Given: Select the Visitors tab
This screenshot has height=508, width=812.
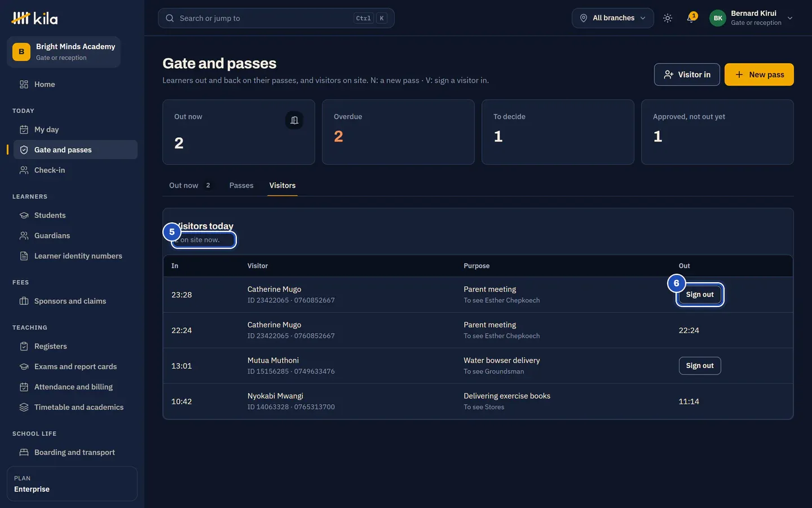Looking at the screenshot, I should 283,185.
